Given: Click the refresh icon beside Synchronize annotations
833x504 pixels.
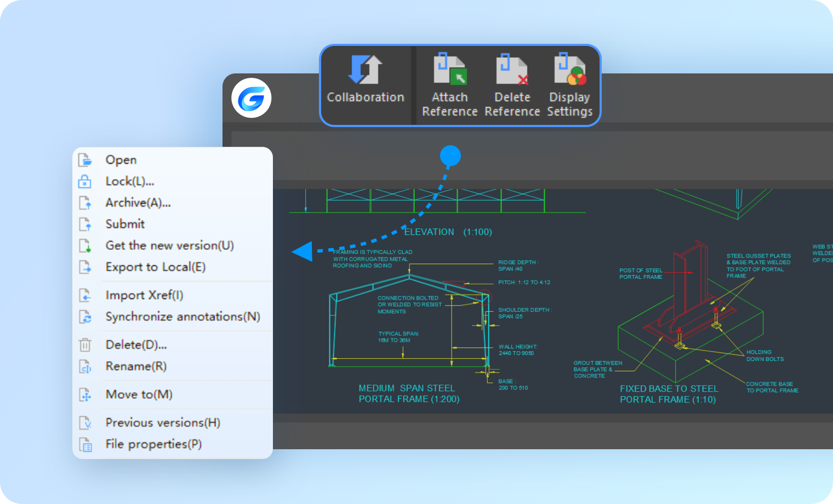Looking at the screenshot, I should [x=85, y=317].
